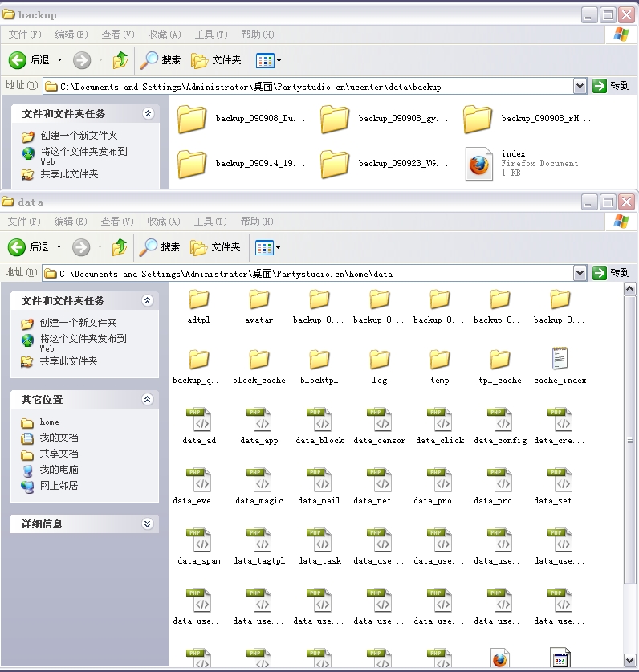Open Back history dropdown in data window

tap(59, 247)
